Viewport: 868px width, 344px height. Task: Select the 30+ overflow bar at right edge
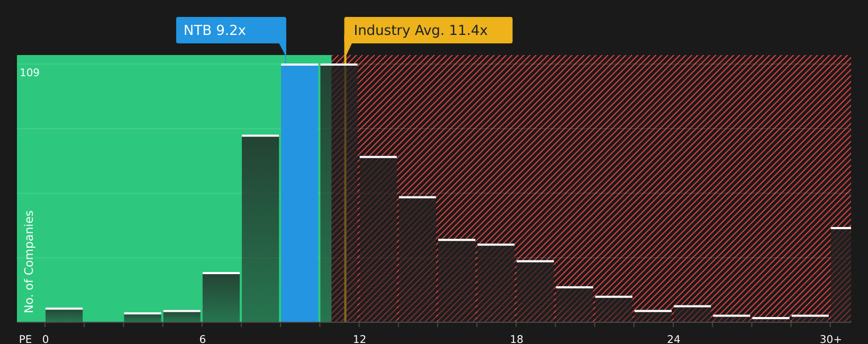click(x=841, y=275)
